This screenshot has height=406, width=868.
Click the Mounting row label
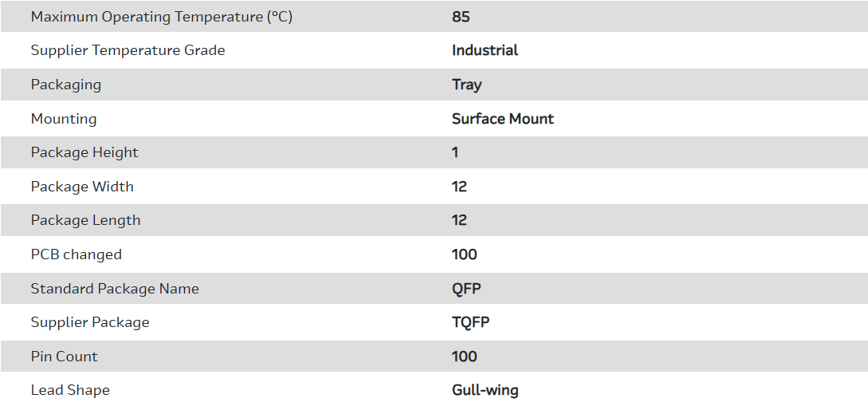(x=64, y=119)
